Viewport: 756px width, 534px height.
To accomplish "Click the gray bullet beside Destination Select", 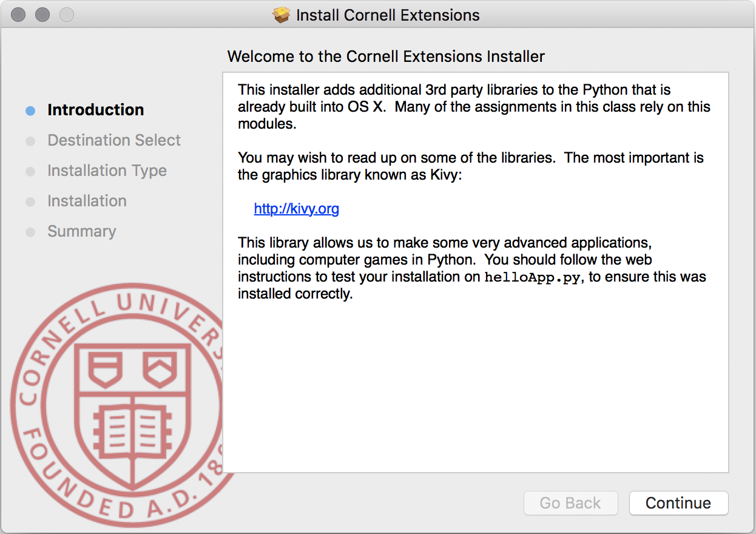I will 30,141.
